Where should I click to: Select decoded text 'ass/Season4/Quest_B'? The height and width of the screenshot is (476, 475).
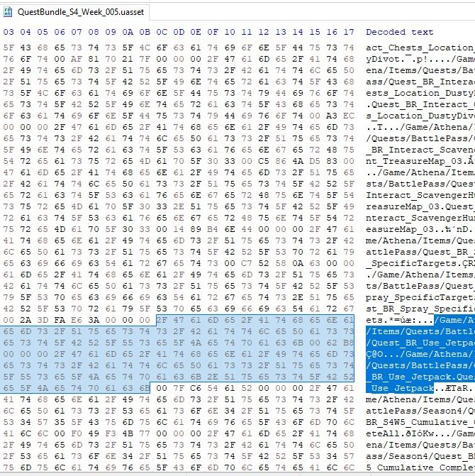click(x=420, y=456)
